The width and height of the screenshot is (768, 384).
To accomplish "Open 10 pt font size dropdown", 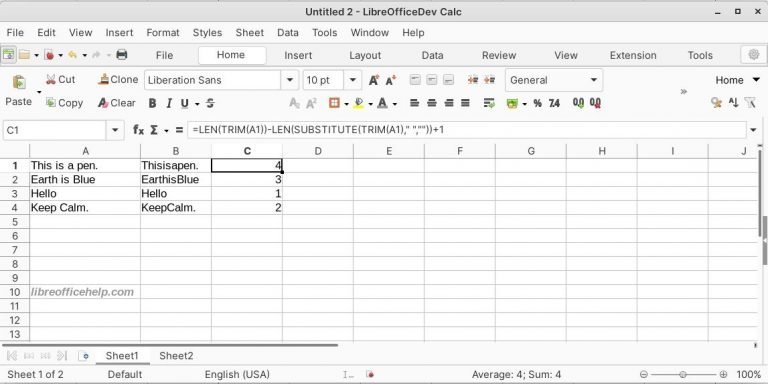I will pyautogui.click(x=352, y=80).
